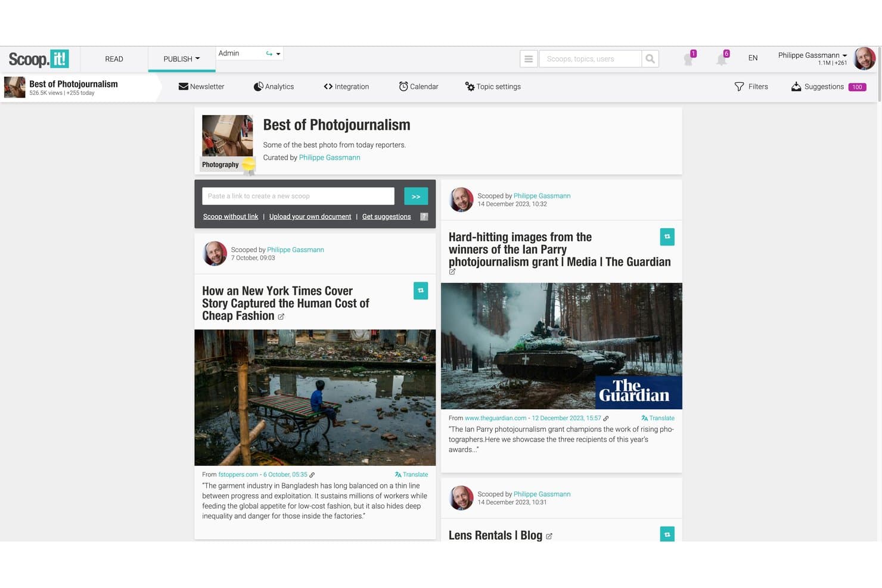Click avatar on the 14 December 10:32 post
The image size is (882, 588).
(x=461, y=200)
